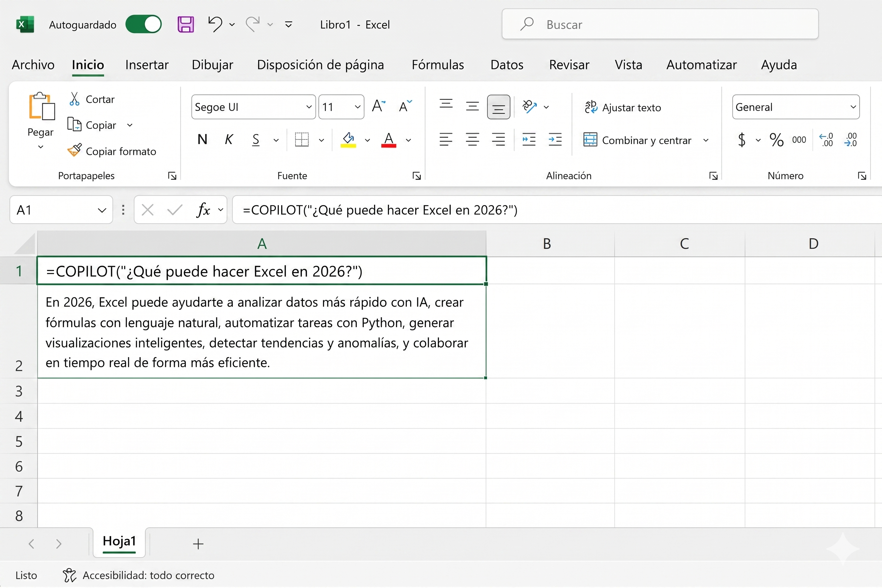Click the Redo arrow icon
The width and height of the screenshot is (882, 588).
(253, 24)
